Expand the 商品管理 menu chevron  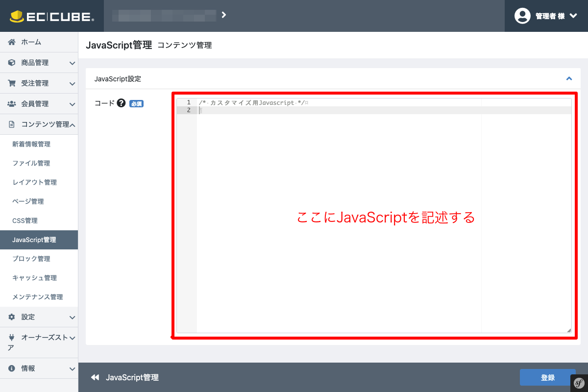coord(72,63)
